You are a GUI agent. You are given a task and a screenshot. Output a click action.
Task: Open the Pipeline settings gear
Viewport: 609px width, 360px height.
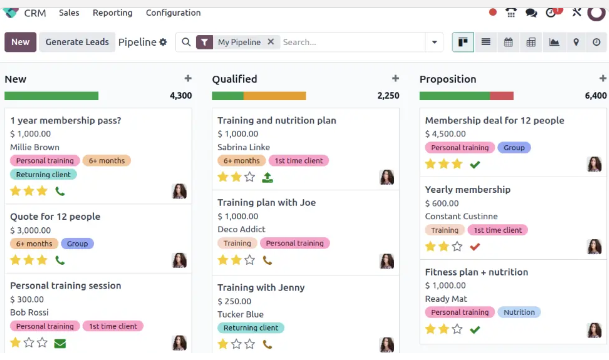point(163,42)
